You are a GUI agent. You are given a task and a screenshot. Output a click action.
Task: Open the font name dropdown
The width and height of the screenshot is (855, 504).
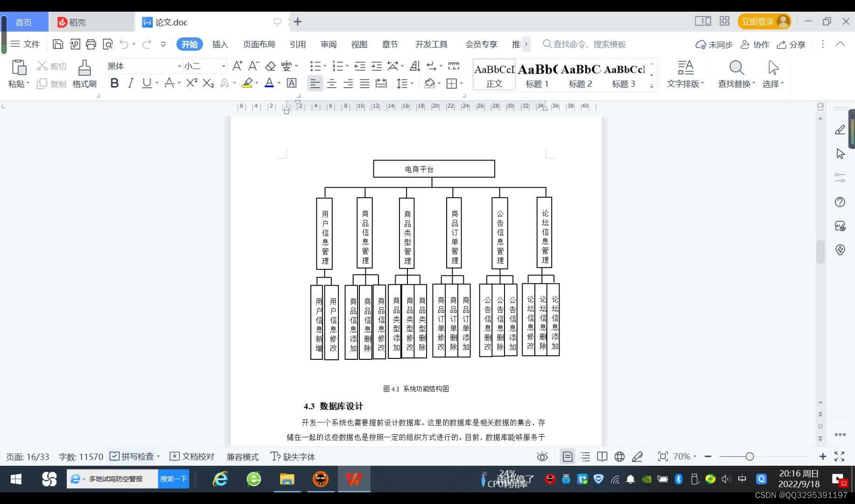pos(179,66)
